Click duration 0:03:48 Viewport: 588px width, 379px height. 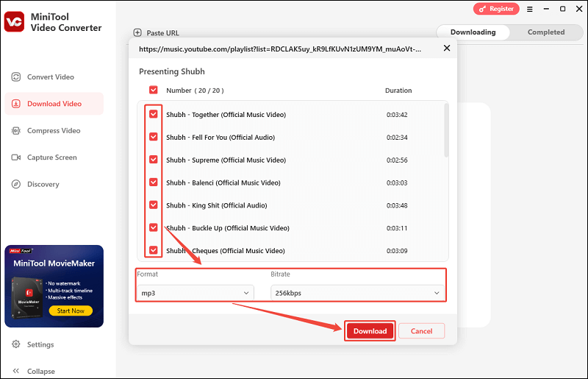pyautogui.click(x=397, y=205)
